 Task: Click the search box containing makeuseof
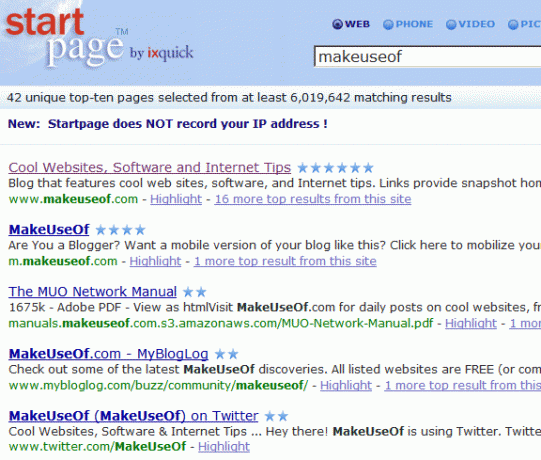(x=427, y=57)
